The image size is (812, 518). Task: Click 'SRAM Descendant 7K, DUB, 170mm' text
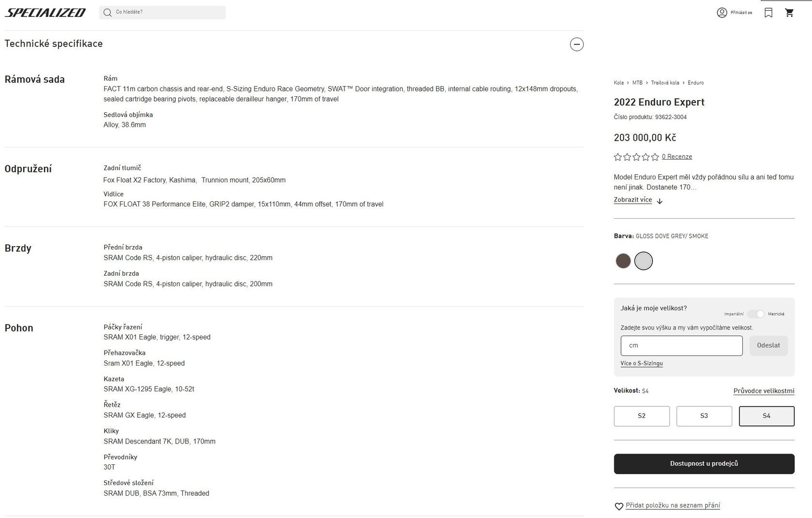(159, 441)
